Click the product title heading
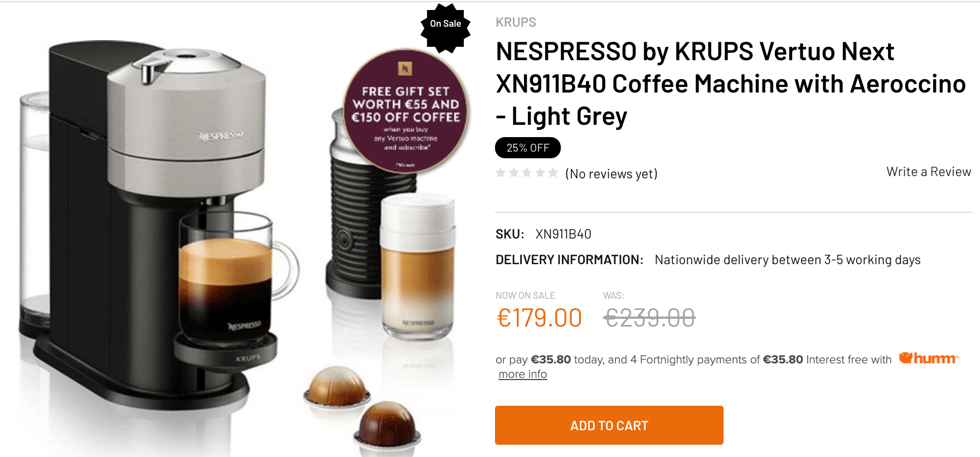The image size is (980, 457). pos(730,84)
